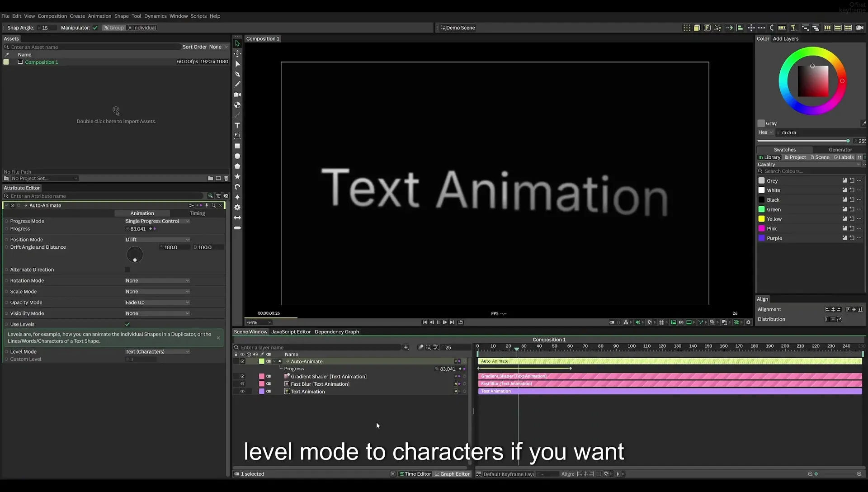
Task: Open the Sort Order dropdown
Action: (x=218, y=47)
